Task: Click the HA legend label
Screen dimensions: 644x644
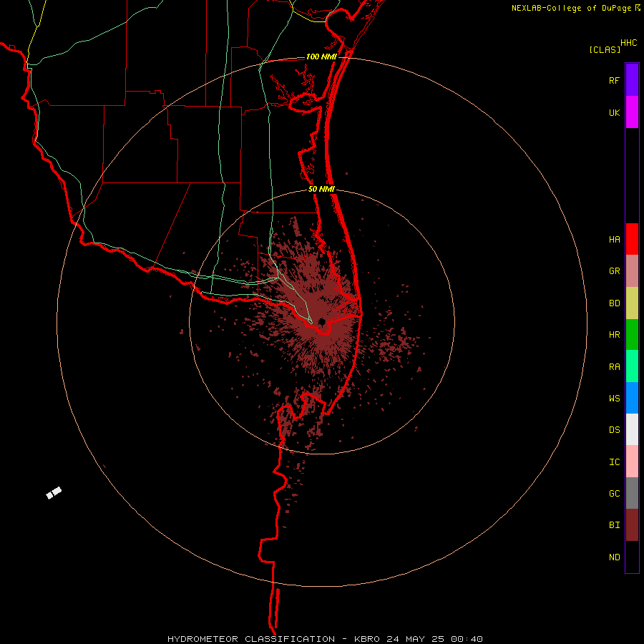Action: point(614,240)
